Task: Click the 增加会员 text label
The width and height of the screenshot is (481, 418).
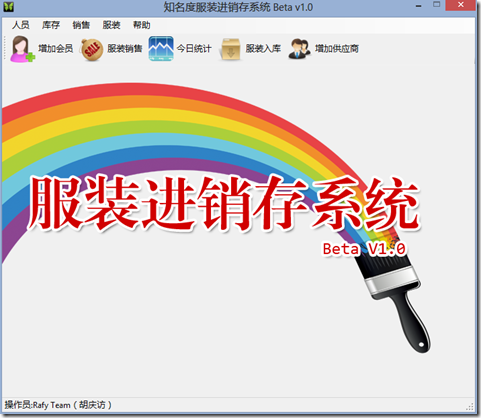Action: pos(56,49)
